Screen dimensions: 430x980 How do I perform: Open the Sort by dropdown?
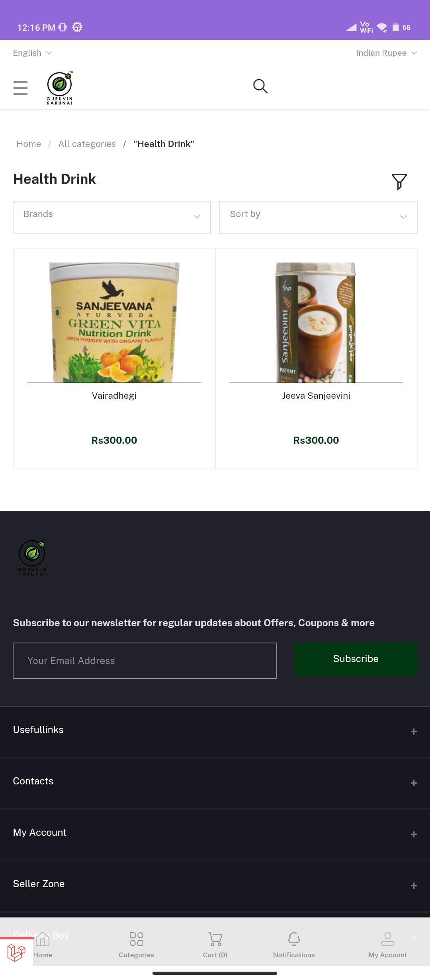coord(319,218)
